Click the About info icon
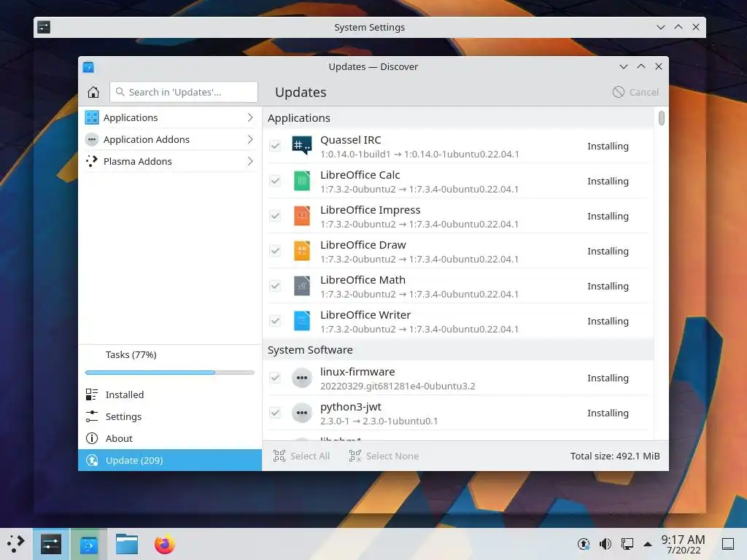 point(91,438)
